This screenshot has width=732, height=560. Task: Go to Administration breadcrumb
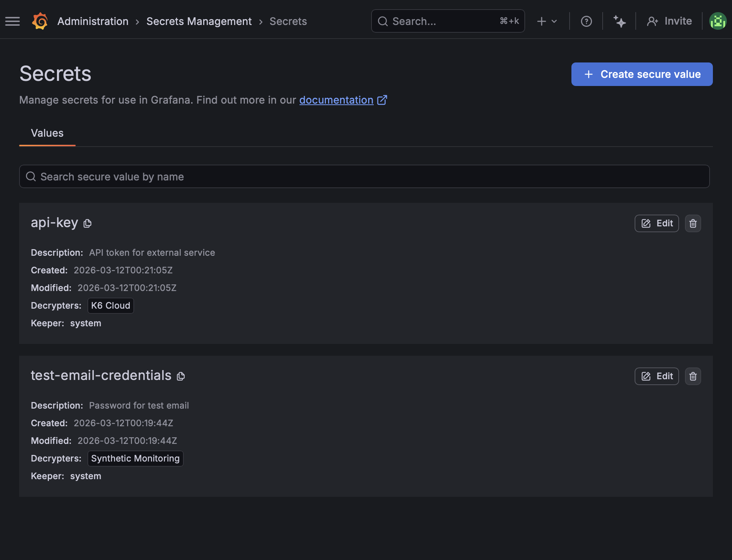coord(93,21)
